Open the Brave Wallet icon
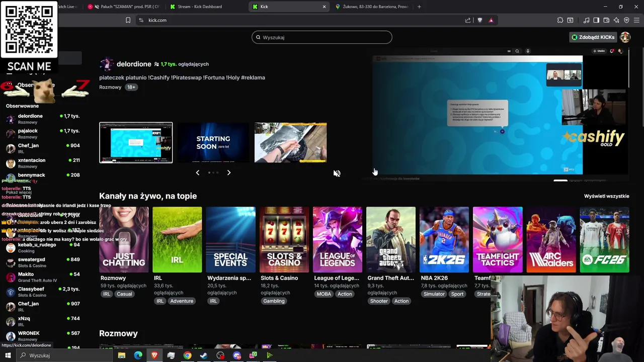This screenshot has width=644, height=362. click(606, 20)
